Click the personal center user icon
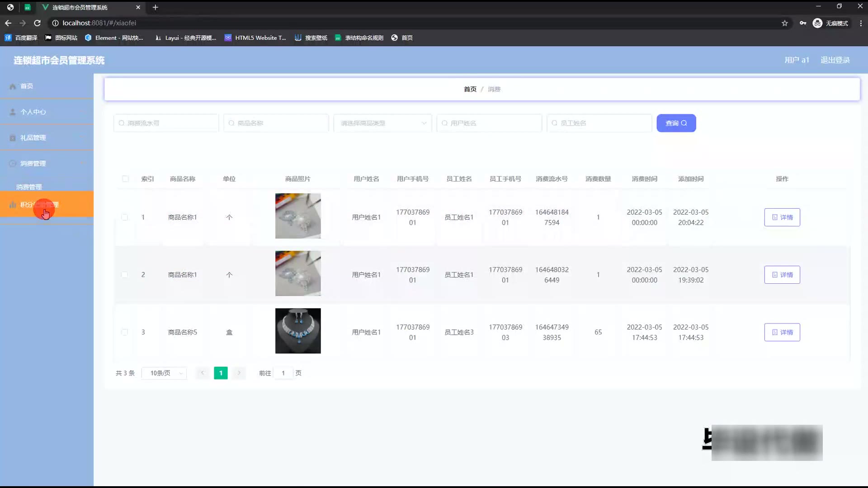This screenshot has height=488, width=868. 13,112
